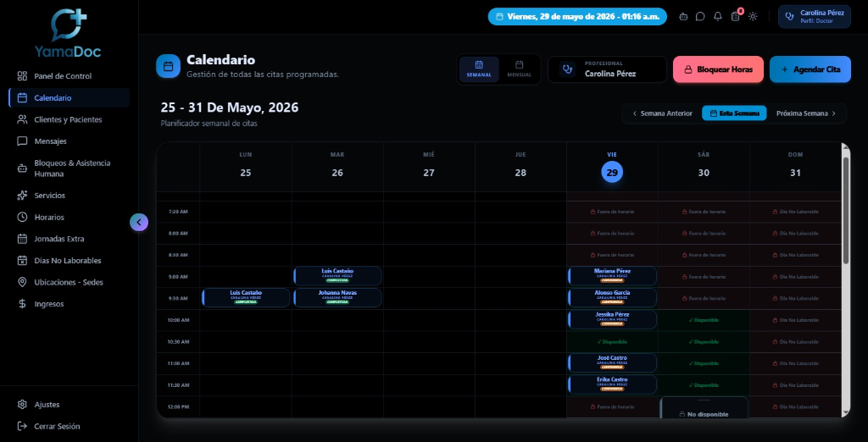The image size is (868, 442).
Task: Switch calendar to Semanal view
Action: pos(479,69)
